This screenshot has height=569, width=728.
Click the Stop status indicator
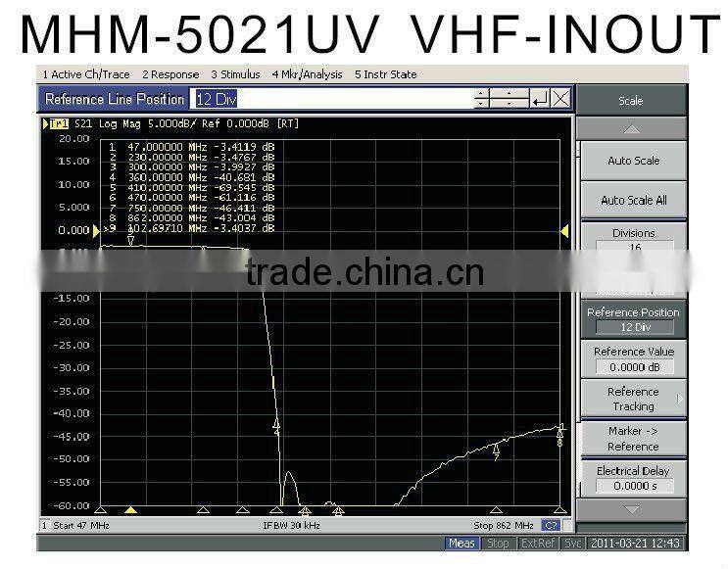point(498,543)
